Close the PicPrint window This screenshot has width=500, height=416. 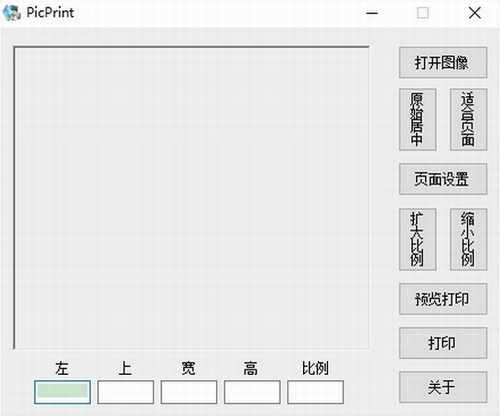coord(475,13)
